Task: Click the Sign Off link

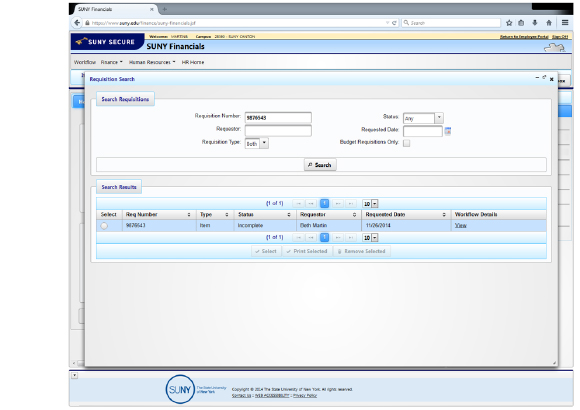Action: (x=560, y=37)
